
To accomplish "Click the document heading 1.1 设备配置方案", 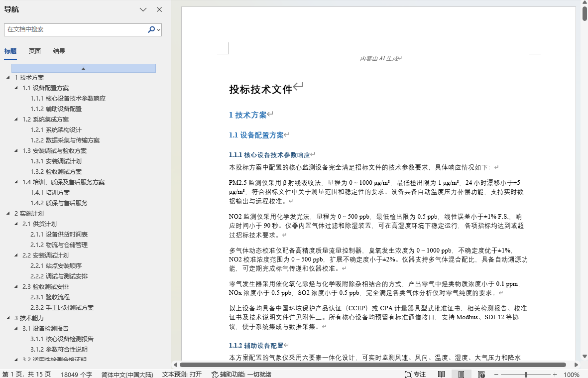I will point(256,135).
